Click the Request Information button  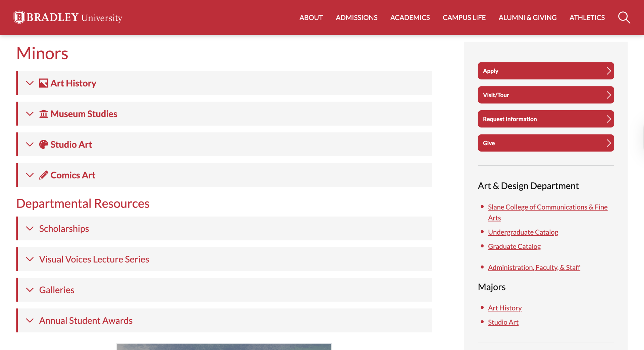pos(546,119)
